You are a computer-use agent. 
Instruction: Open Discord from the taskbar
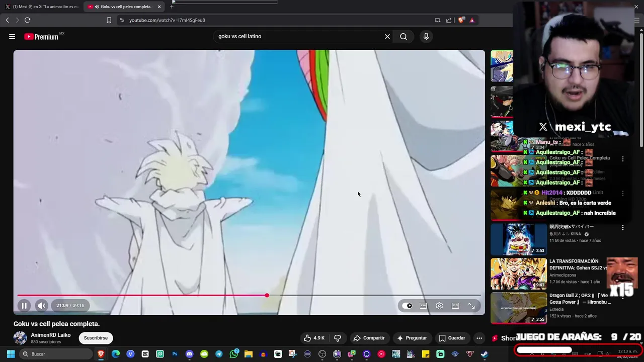tap(189, 354)
